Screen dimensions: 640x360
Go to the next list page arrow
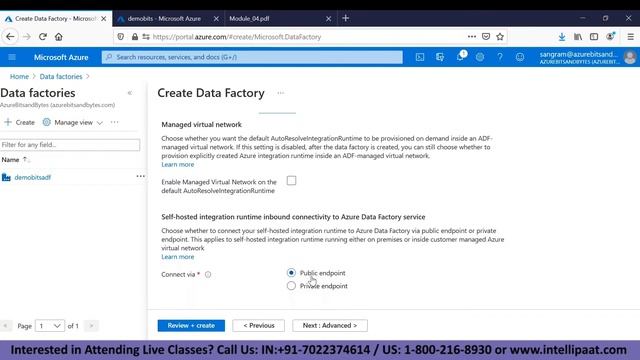click(91, 326)
